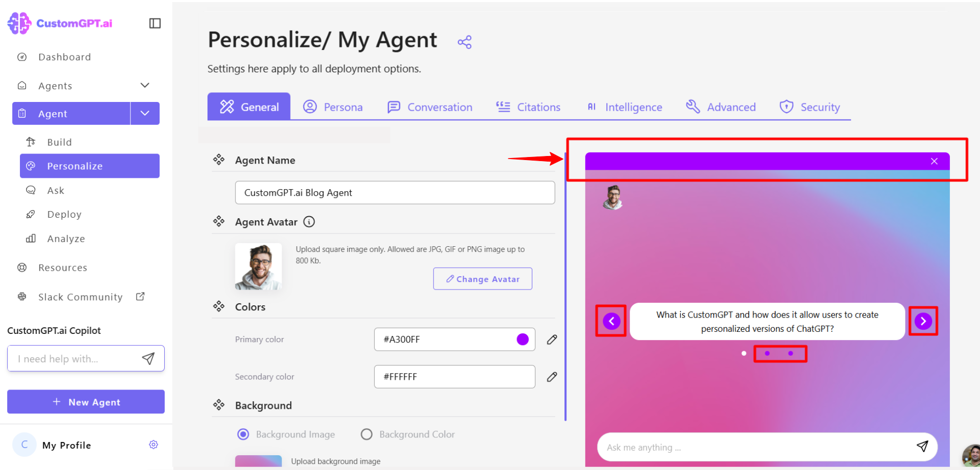
Task: Open Resources in the sidebar
Action: [x=63, y=268]
